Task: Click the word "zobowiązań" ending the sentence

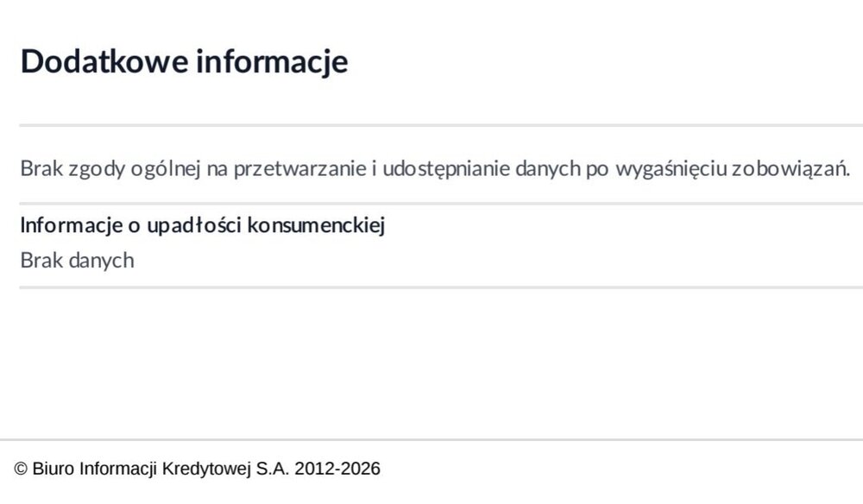Action: [790, 168]
